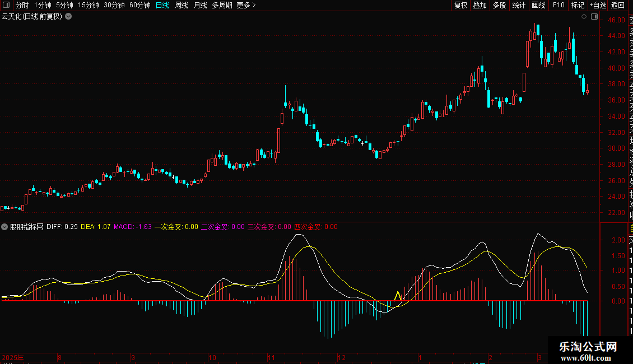Toggle the side panel icon beside the diamond
Screen dimensions: 633x364
(593, 17)
